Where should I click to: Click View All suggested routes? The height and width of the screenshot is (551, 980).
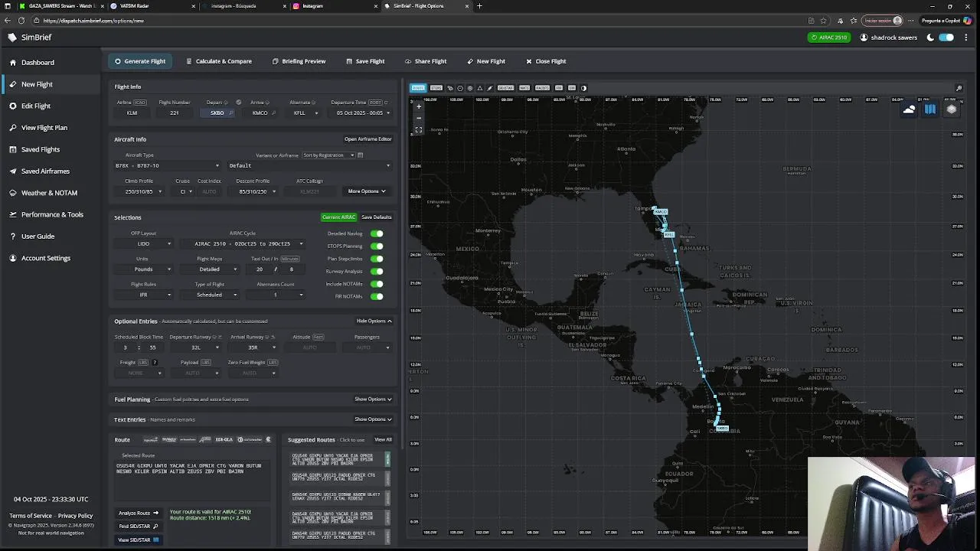coord(383,440)
